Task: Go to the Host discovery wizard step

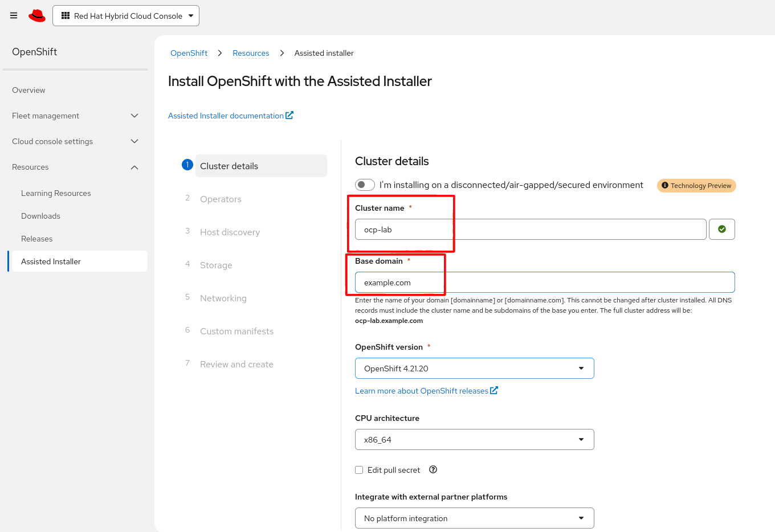Action: pyautogui.click(x=230, y=232)
